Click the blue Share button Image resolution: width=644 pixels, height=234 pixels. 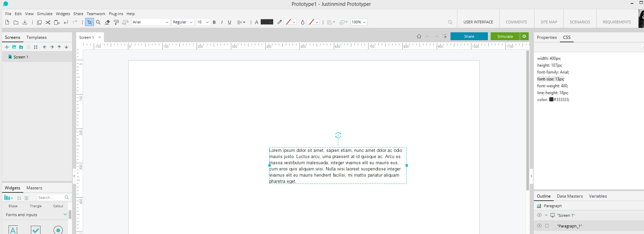pos(469,36)
